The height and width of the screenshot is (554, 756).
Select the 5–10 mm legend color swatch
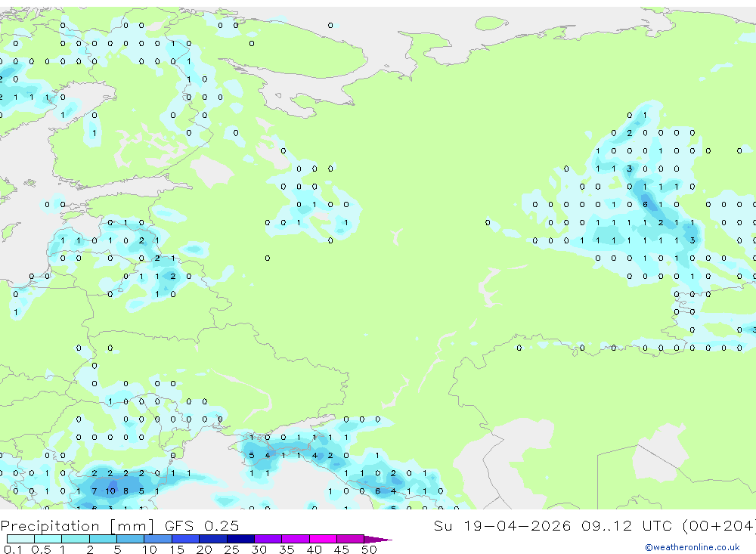[131, 539]
